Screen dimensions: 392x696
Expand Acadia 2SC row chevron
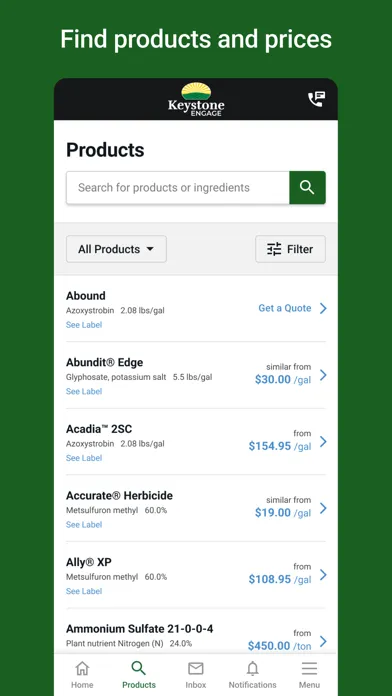point(323,442)
